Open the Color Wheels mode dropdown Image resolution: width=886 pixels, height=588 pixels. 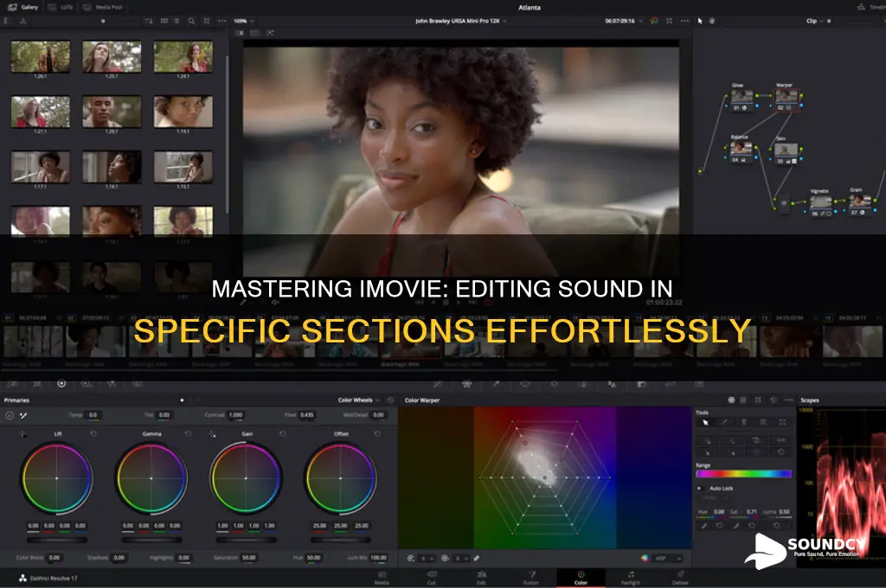359,399
